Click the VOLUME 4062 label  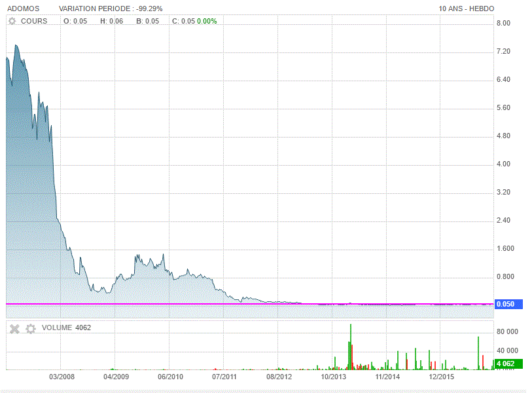click(67, 327)
